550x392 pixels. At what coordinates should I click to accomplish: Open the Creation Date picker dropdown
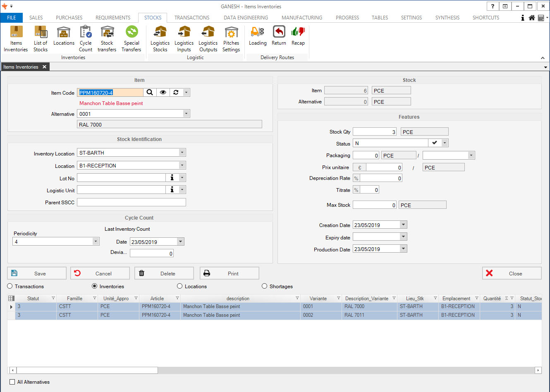click(x=403, y=225)
